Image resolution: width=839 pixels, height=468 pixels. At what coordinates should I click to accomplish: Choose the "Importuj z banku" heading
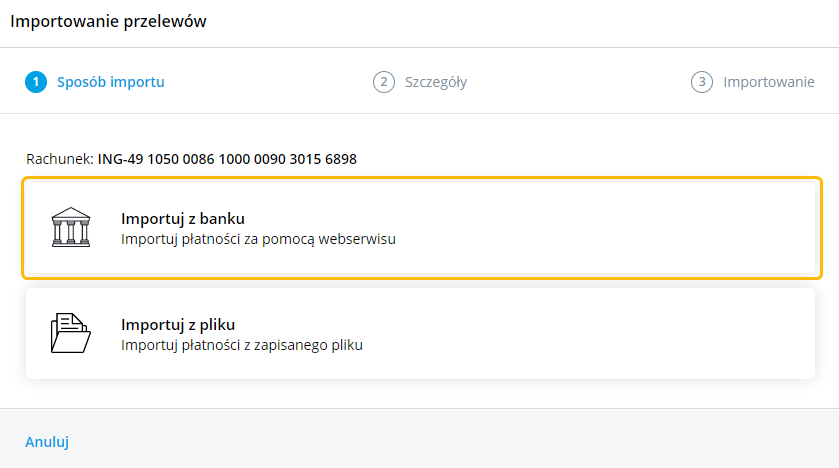tap(183, 218)
